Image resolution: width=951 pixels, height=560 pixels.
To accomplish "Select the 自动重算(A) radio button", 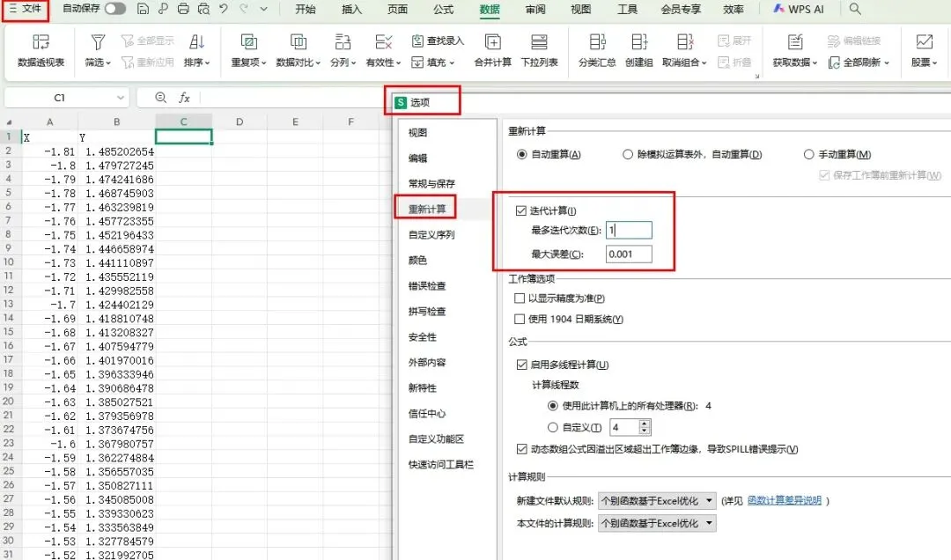I will [x=521, y=154].
